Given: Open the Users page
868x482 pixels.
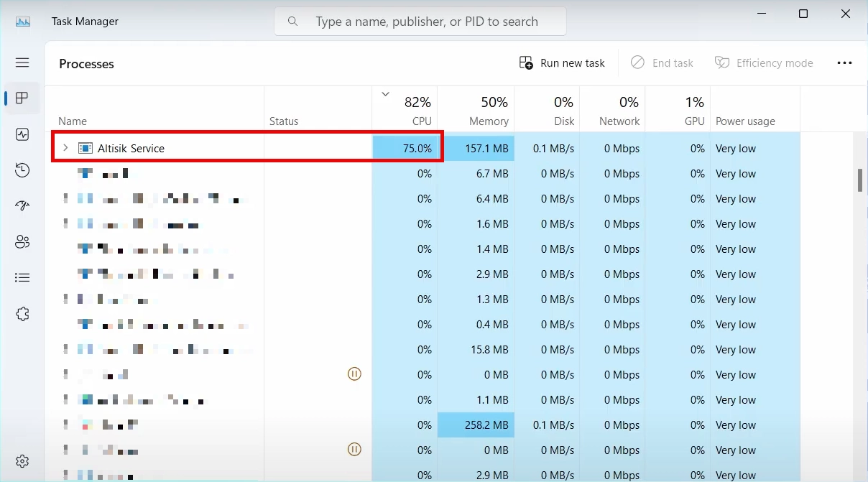Looking at the screenshot, I should (22, 242).
